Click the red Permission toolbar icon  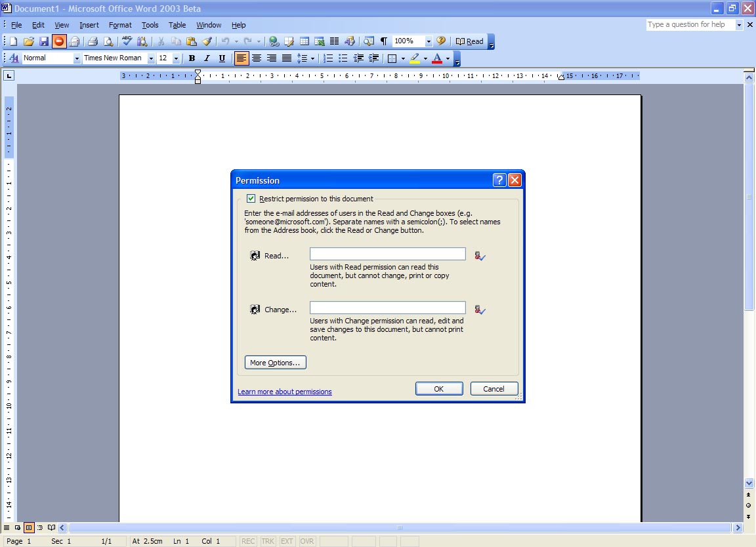[59, 41]
